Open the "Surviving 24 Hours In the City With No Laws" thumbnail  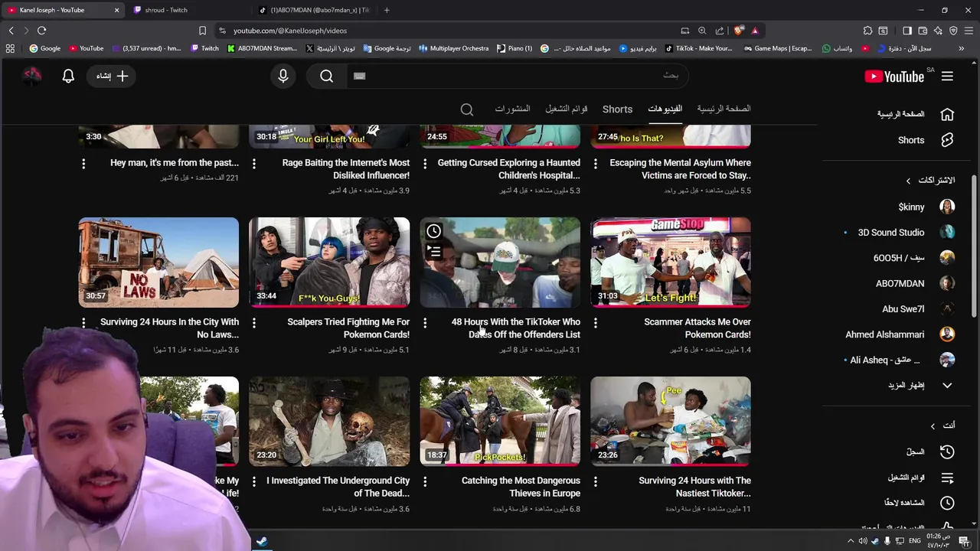coord(158,262)
